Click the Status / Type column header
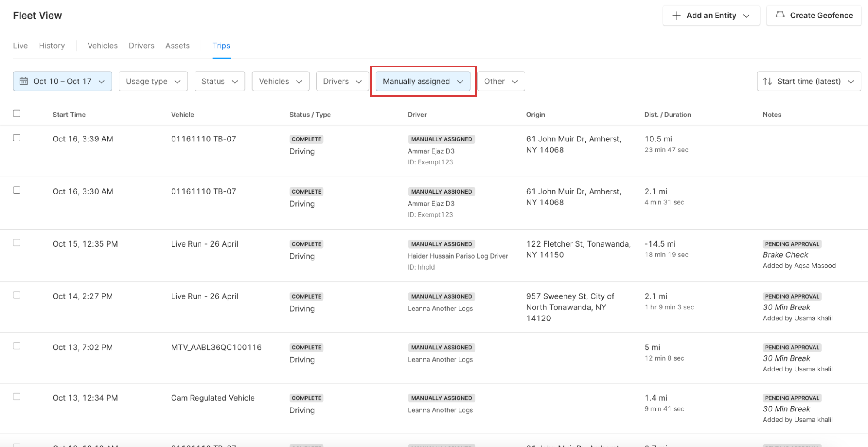 (x=310, y=115)
